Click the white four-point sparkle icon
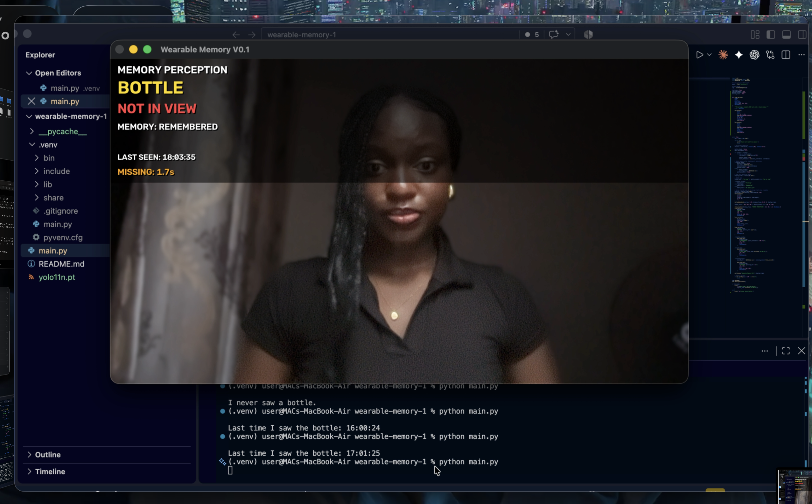This screenshot has height=504, width=812. [739, 55]
